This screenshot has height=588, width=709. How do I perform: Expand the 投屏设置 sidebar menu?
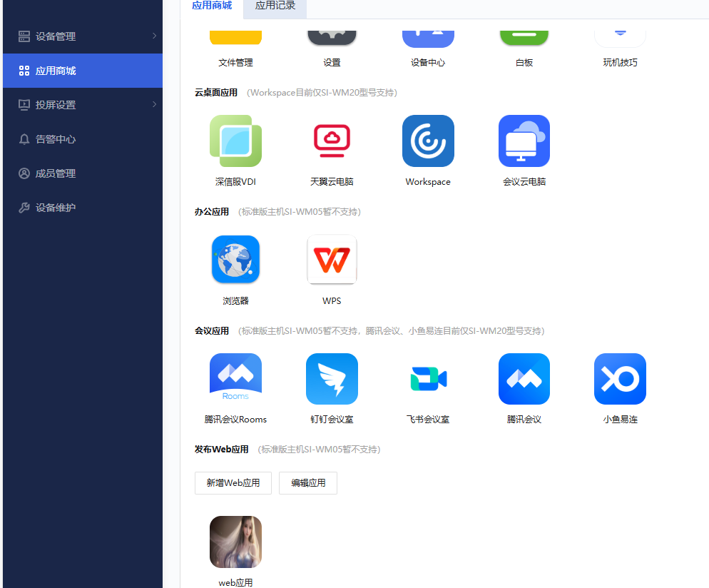82,105
